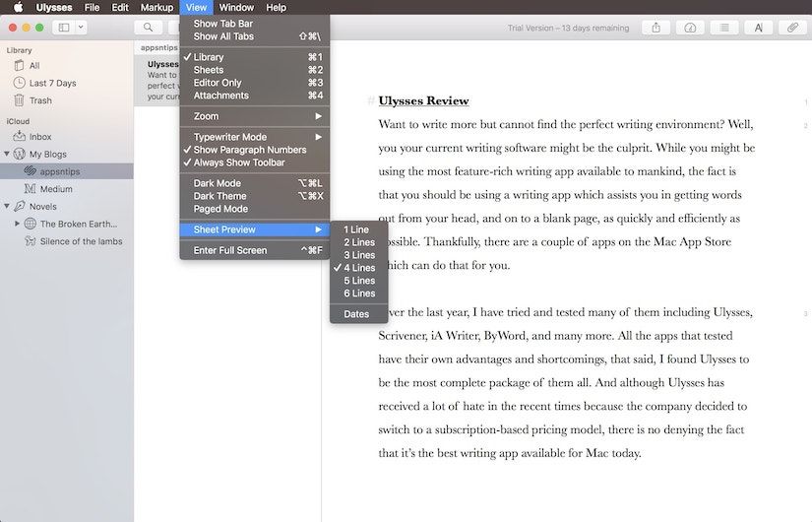This screenshot has height=522, width=812.
Task: Expand The Broken Earth group
Action: pyautogui.click(x=17, y=224)
